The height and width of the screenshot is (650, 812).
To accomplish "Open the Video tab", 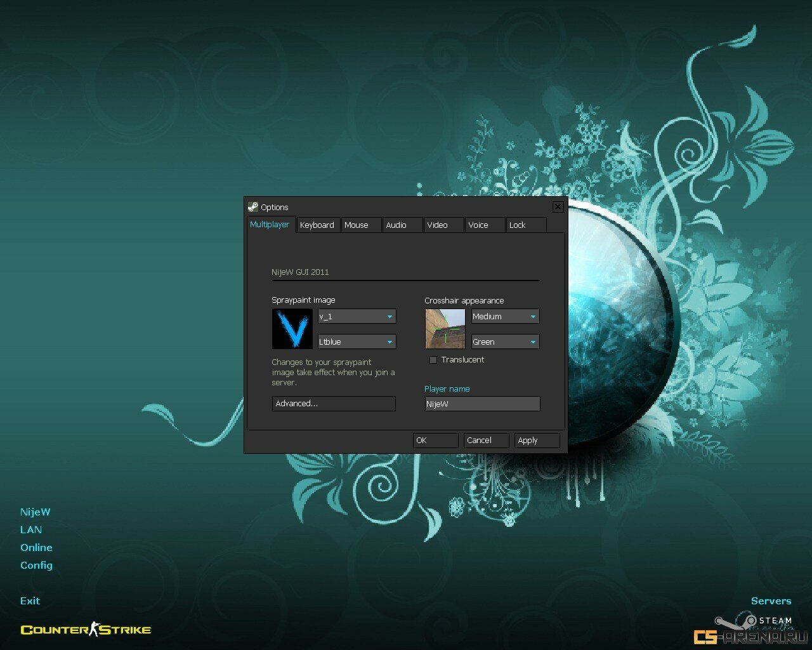I will pos(437,225).
